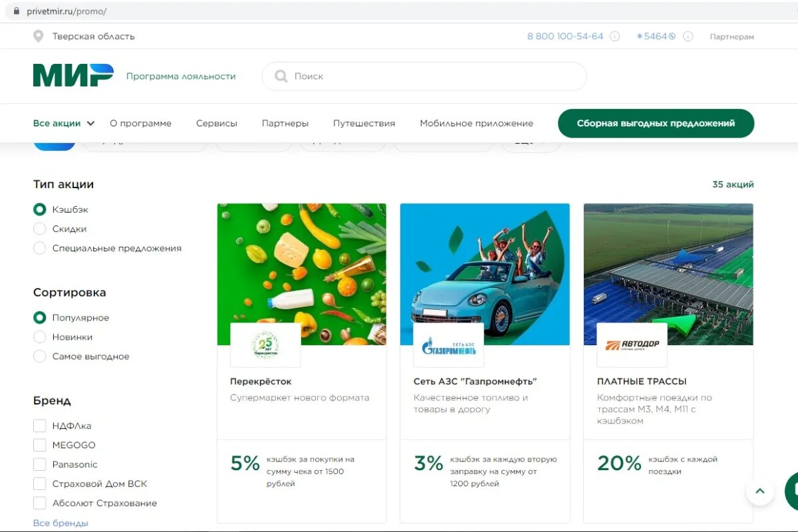Select the Кэшбэк radio button
Viewport: 798px width, 532px height.
tap(40, 209)
